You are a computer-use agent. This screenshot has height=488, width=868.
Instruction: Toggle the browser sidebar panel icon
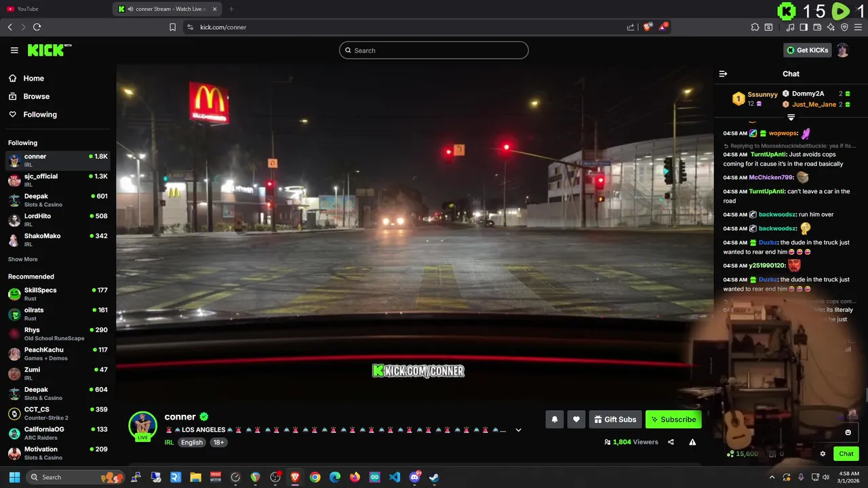point(804,27)
